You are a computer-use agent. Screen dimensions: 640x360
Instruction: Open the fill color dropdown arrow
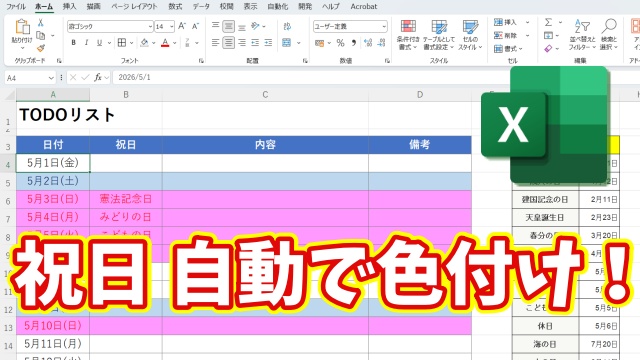click(x=154, y=42)
